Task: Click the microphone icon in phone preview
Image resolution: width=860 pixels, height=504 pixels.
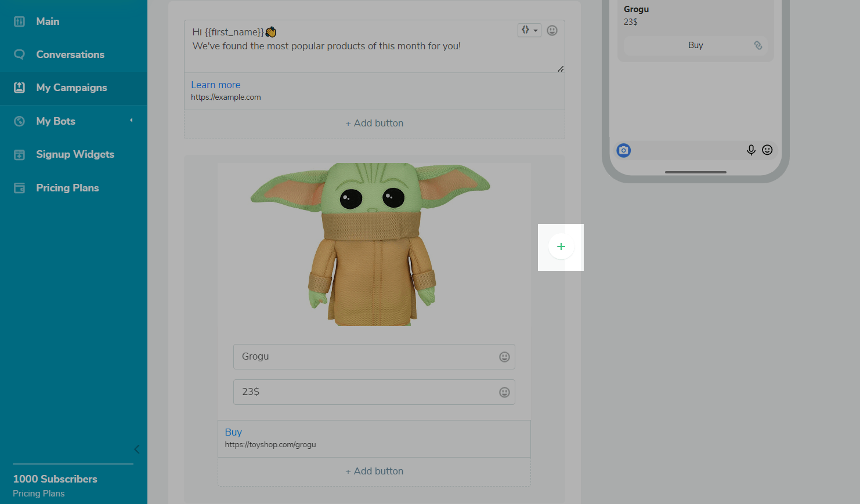Action: click(751, 150)
